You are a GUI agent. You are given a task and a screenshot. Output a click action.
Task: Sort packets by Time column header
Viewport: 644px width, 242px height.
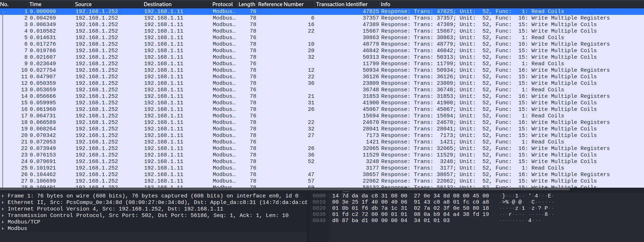click(x=51, y=4)
